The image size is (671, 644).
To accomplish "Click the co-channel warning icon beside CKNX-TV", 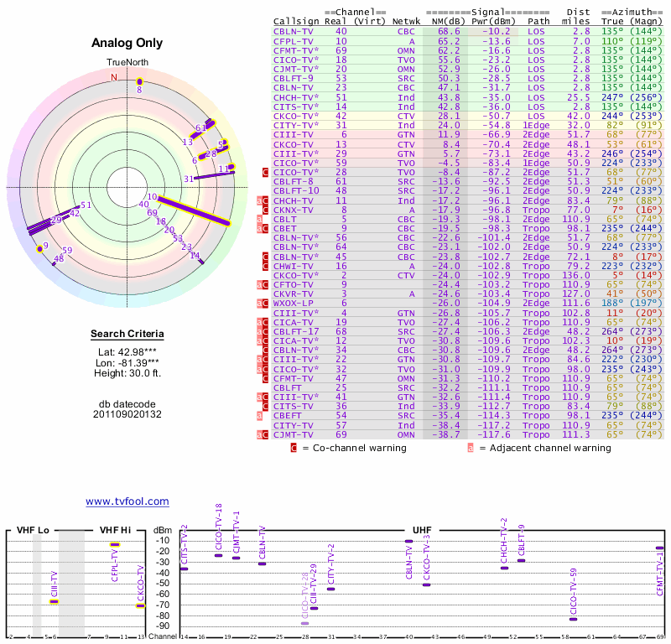I will click(266, 210).
